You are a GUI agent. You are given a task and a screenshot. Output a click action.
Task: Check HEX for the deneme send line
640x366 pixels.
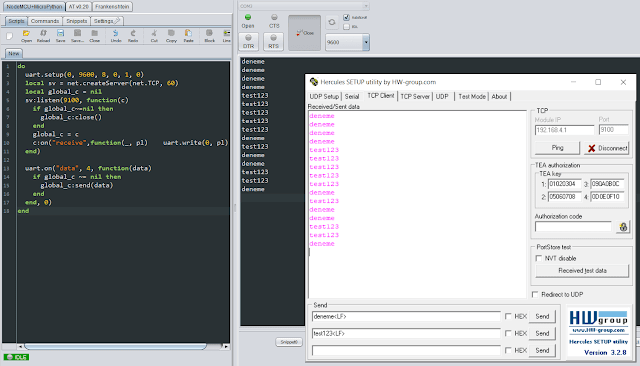[x=508, y=316]
